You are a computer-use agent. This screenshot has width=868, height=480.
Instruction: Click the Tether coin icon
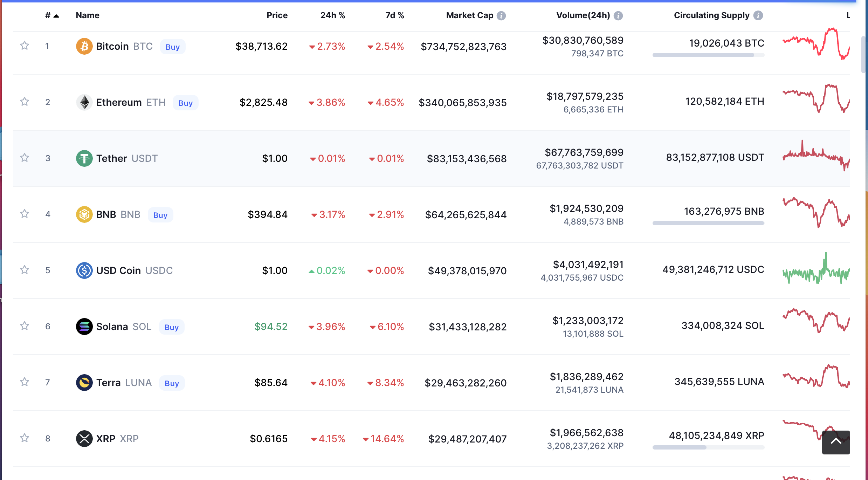[84, 158]
